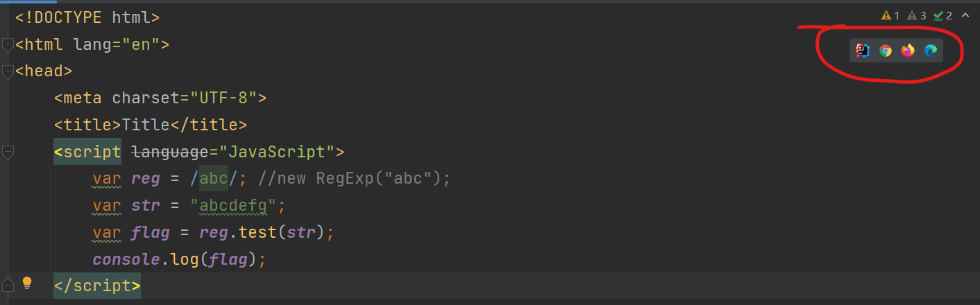
Task: Click the string "abcdefg" in code
Action: (233, 205)
